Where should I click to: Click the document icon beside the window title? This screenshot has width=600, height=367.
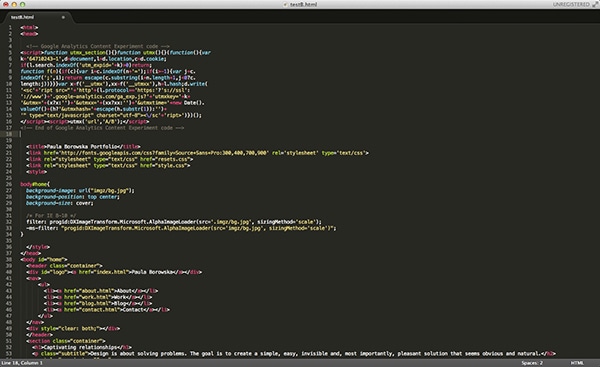pos(285,5)
